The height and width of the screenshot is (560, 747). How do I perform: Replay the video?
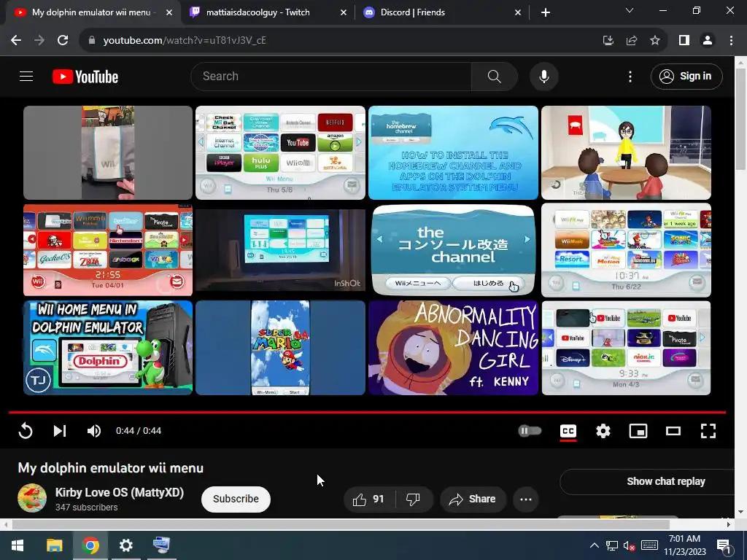point(26,430)
